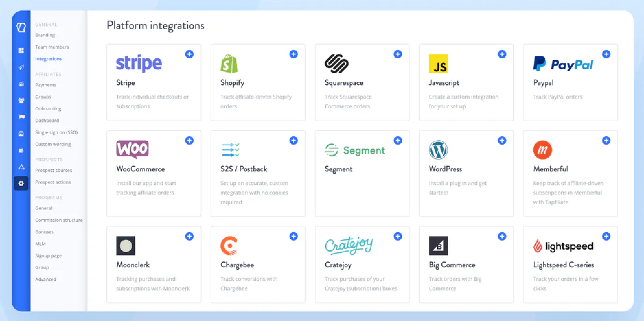
Task: Add the Moonclerk integration with its plus icon
Action: click(x=190, y=236)
